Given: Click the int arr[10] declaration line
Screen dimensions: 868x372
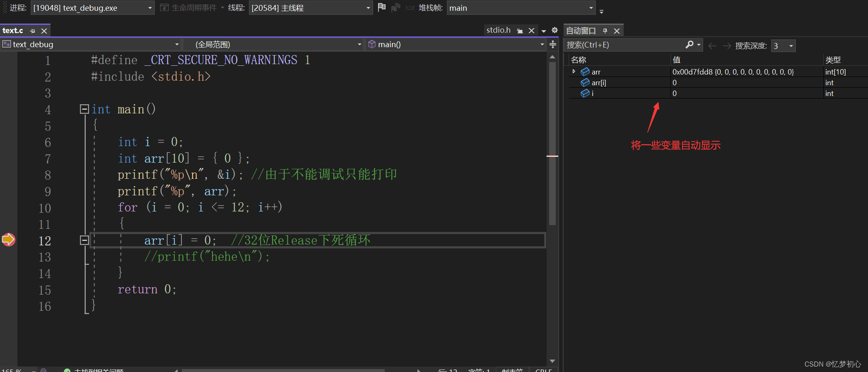Looking at the screenshot, I should [183, 158].
